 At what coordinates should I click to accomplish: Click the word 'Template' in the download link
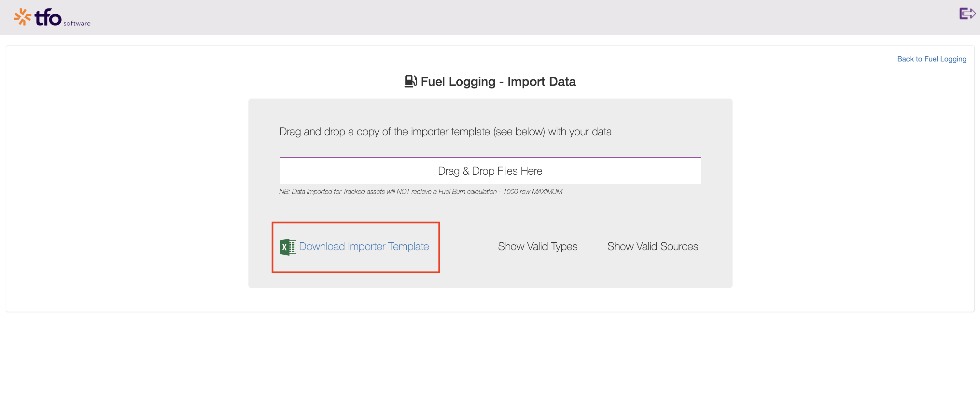click(x=408, y=246)
